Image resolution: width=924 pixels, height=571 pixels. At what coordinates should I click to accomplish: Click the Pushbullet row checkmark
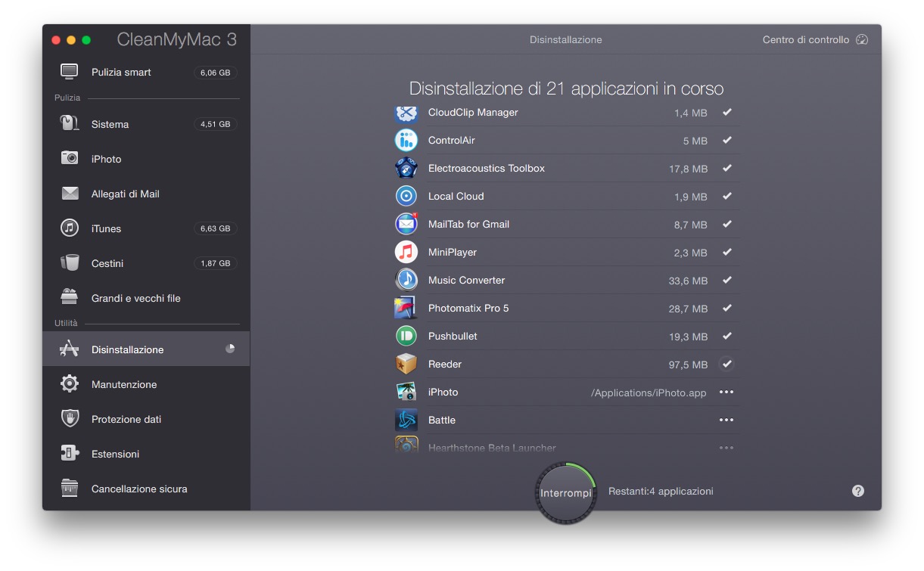click(726, 336)
